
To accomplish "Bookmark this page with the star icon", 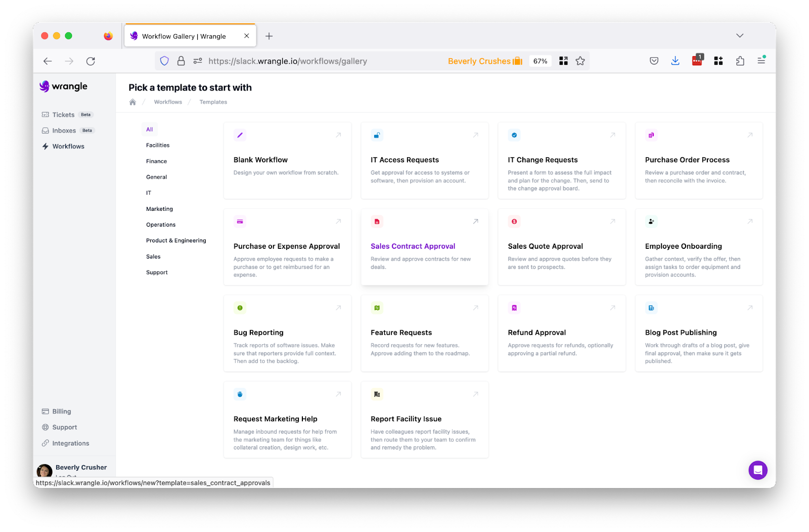I will click(580, 61).
